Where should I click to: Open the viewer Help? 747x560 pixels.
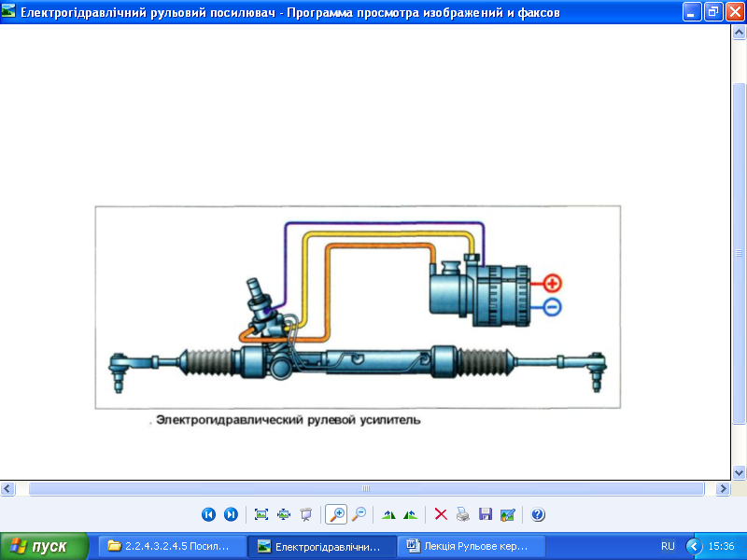(x=538, y=514)
